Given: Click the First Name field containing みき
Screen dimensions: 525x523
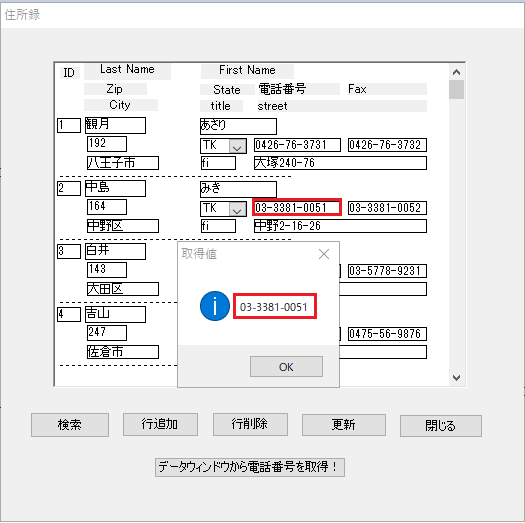Looking at the screenshot, I should point(238,189).
